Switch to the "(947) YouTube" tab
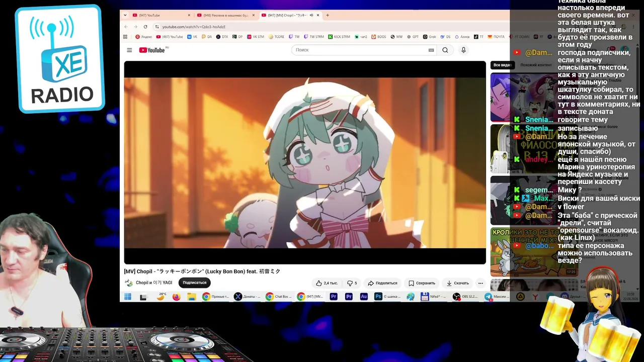Screen dimensions: 644x362 (x=161, y=15)
